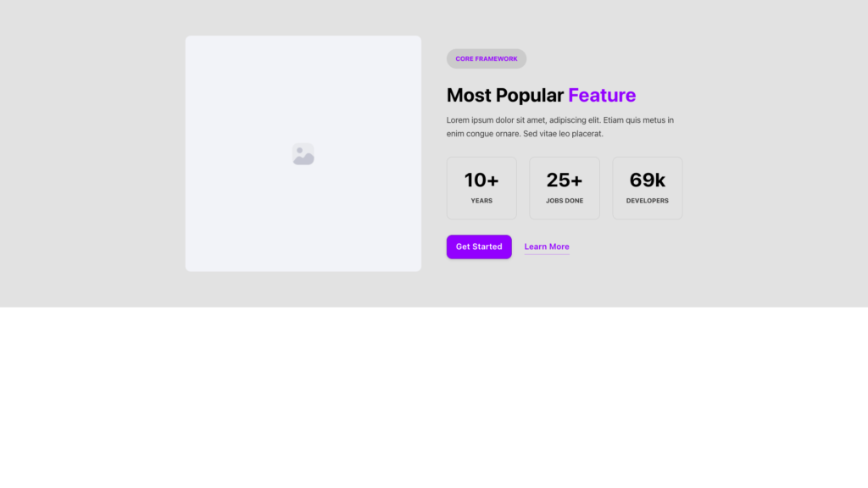The height and width of the screenshot is (488, 868).
Task: Click the "25+" stat number
Action: (565, 180)
